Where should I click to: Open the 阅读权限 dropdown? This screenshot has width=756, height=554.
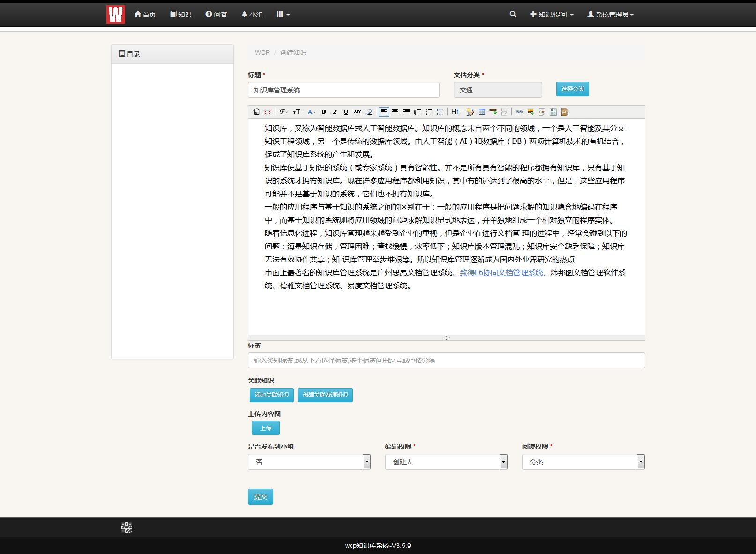584,462
